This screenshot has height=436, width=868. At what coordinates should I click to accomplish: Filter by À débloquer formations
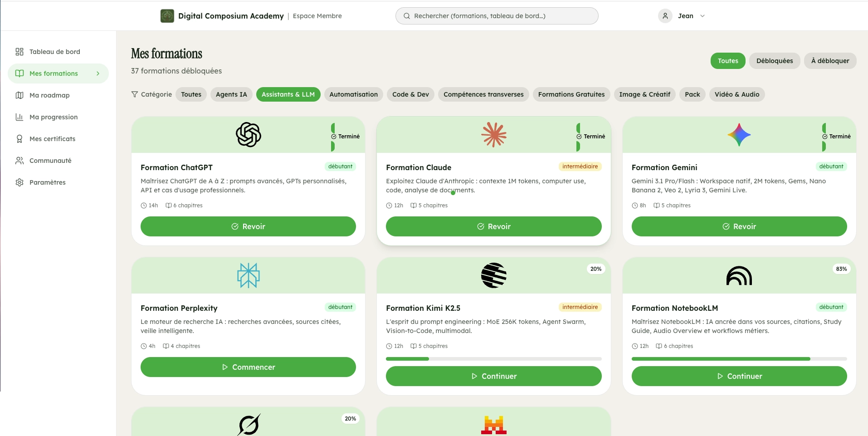click(830, 61)
